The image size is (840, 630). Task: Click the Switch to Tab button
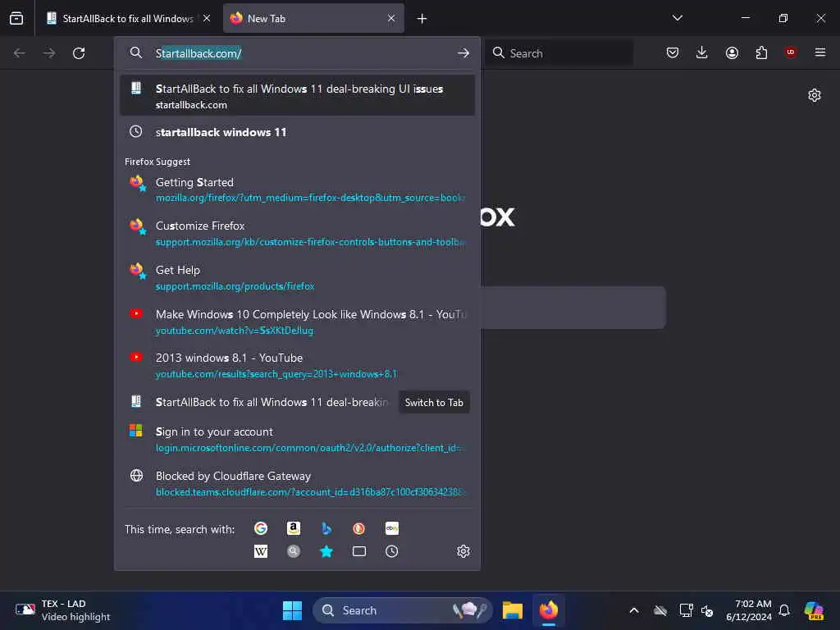pyautogui.click(x=434, y=402)
